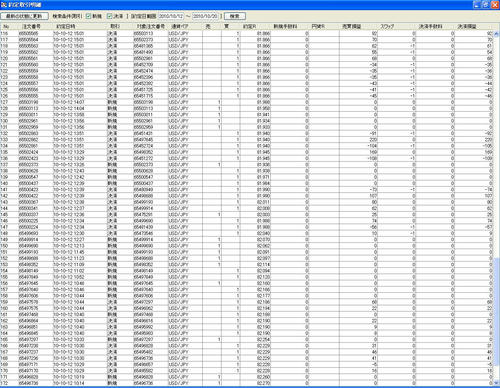Click the vertical scrollbar up arrow
This screenshot has width=500, height=388.
[x=496, y=34]
